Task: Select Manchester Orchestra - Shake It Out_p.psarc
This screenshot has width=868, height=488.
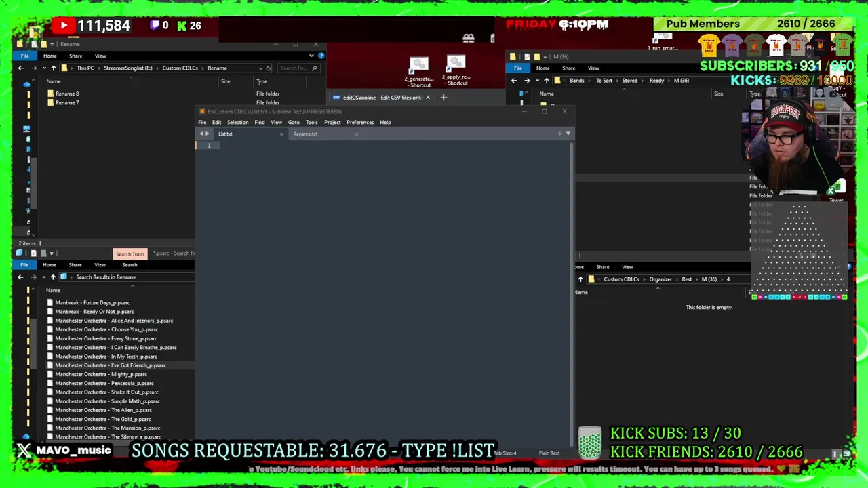Action: pos(106,392)
